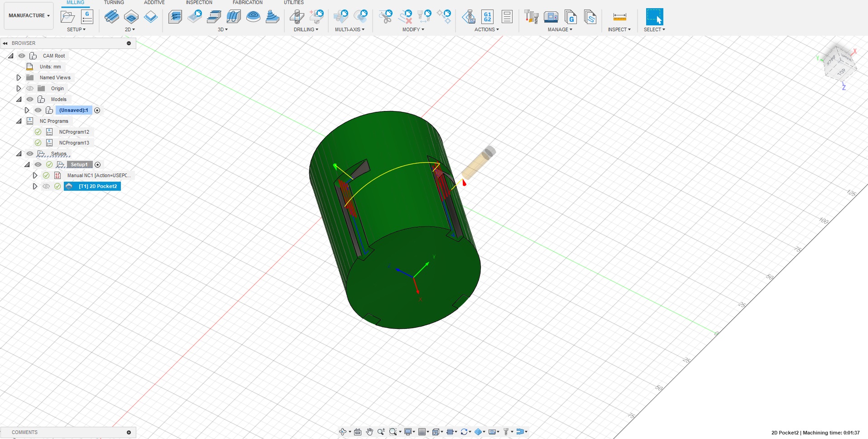This screenshot has height=439, width=868.
Task: Open the DRILLING dropdown menu
Action: click(306, 29)
